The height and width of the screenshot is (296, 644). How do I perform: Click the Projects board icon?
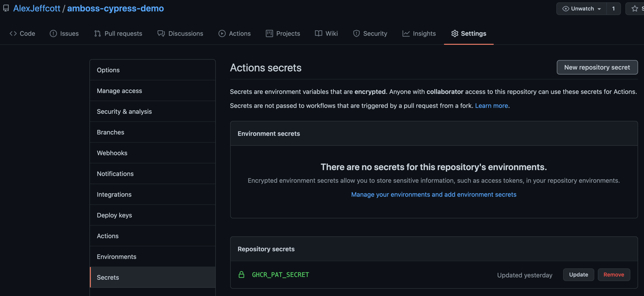(269, 33)
